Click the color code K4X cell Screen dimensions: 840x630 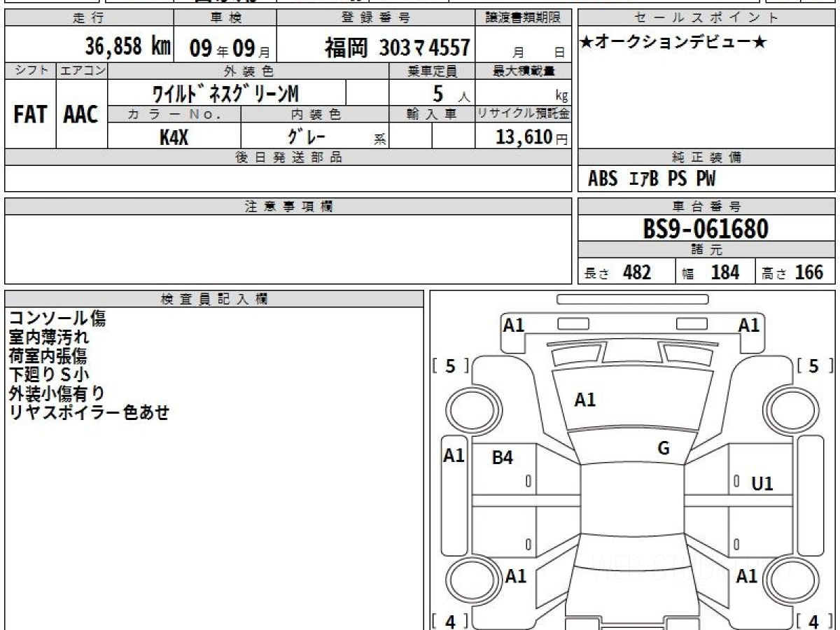(x=174, y=136)
